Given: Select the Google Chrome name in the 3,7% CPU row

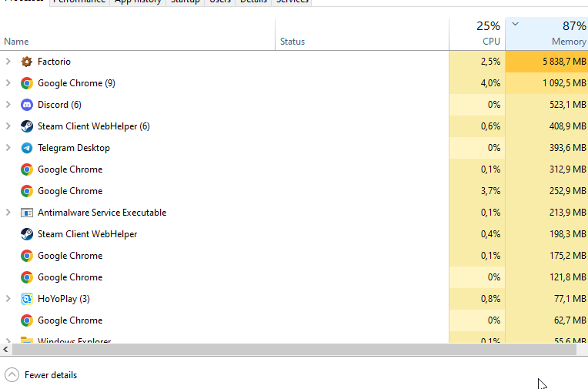Looking at the screenshot, I should tap(70, 191).
